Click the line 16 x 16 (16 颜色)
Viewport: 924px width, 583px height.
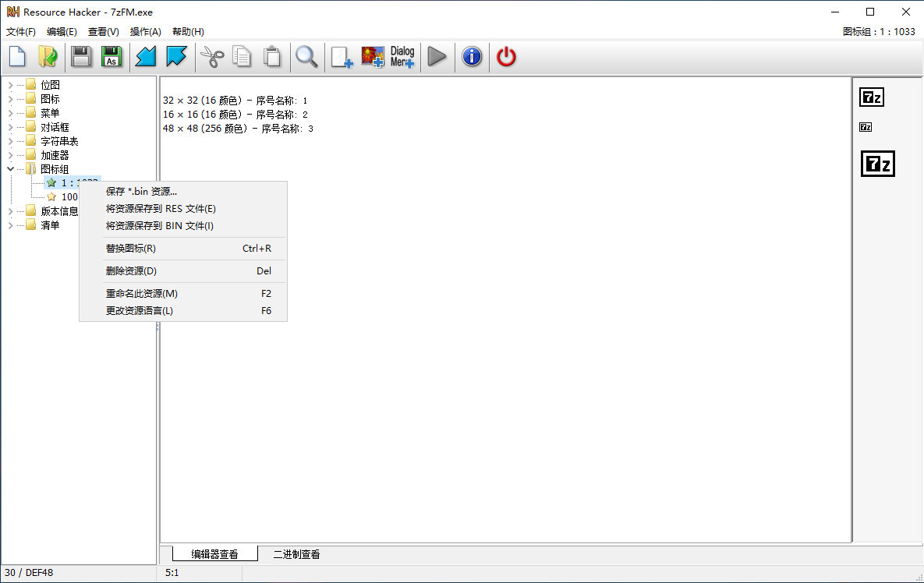[x=235, y=115]
